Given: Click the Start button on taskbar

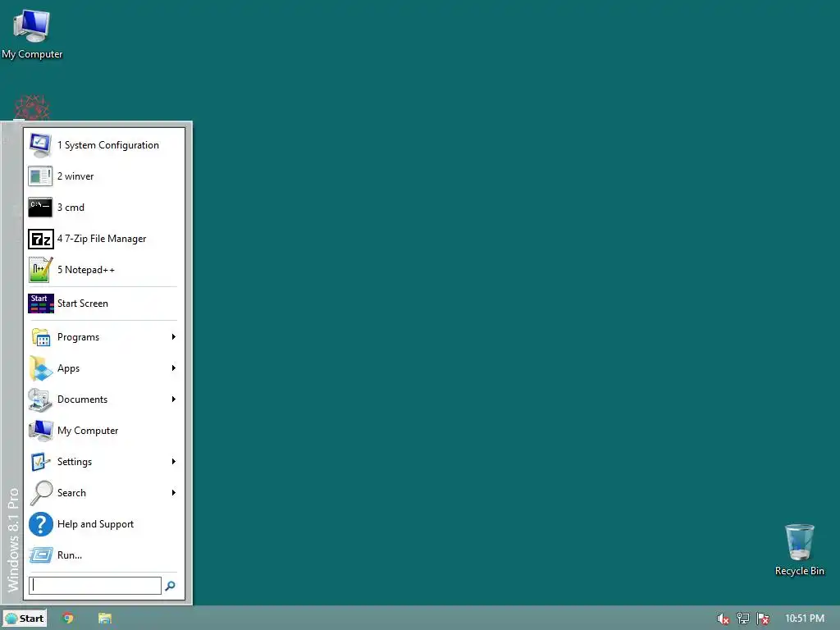Looking at the screenshot, I should click(x=25, y=619).
